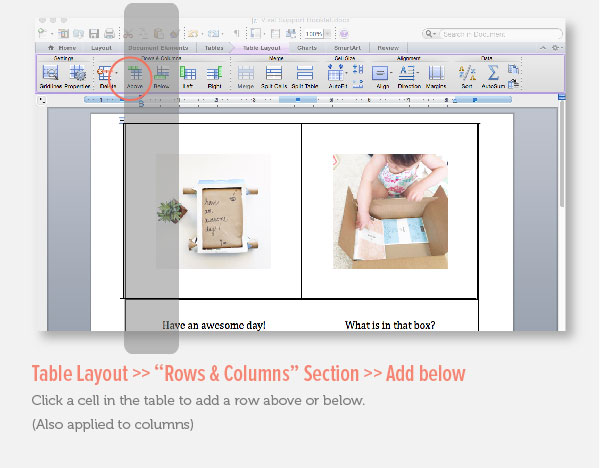Select the child opening box photo
The height and width of the screenshot is (468, 600).
[x=390, y=211]
